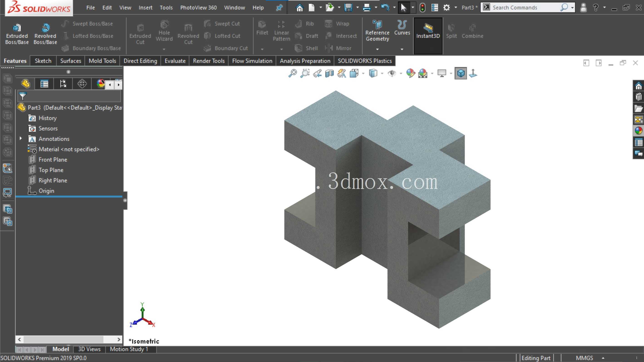Image resolution: width=644 pixels, height=362 pixels.
Task: Open the Hole Wizard dropdown arrow
Action: point(164,49)
